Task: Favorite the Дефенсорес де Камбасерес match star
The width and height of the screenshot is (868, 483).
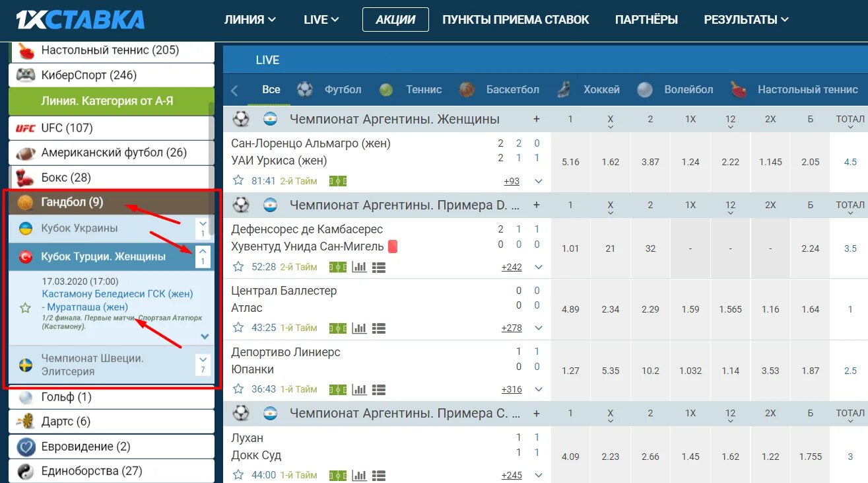Action: [x=238, y=267]
